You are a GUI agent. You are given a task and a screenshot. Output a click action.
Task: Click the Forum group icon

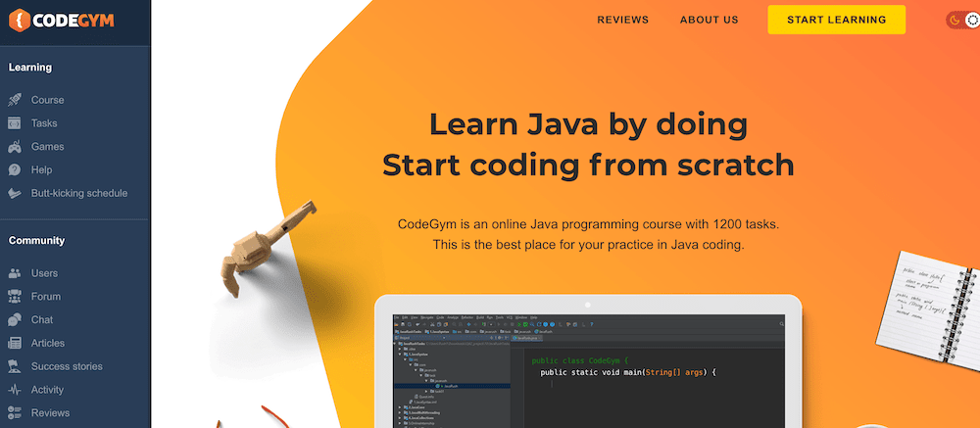click(15, 296)
